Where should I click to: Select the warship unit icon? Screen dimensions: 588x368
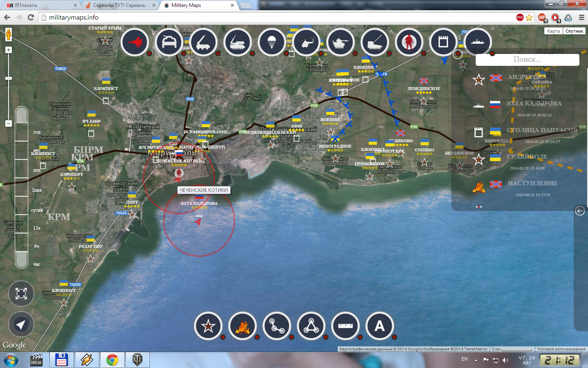[478, 42]
